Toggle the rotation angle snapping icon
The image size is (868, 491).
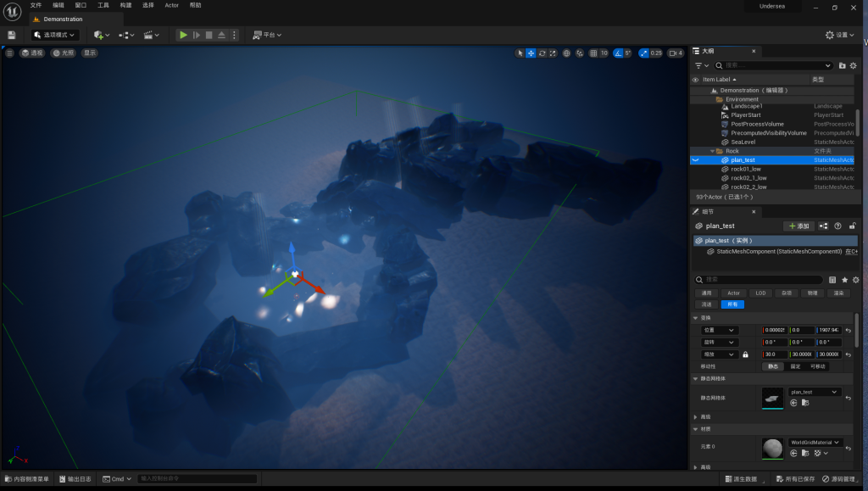(x=618, y=53)
